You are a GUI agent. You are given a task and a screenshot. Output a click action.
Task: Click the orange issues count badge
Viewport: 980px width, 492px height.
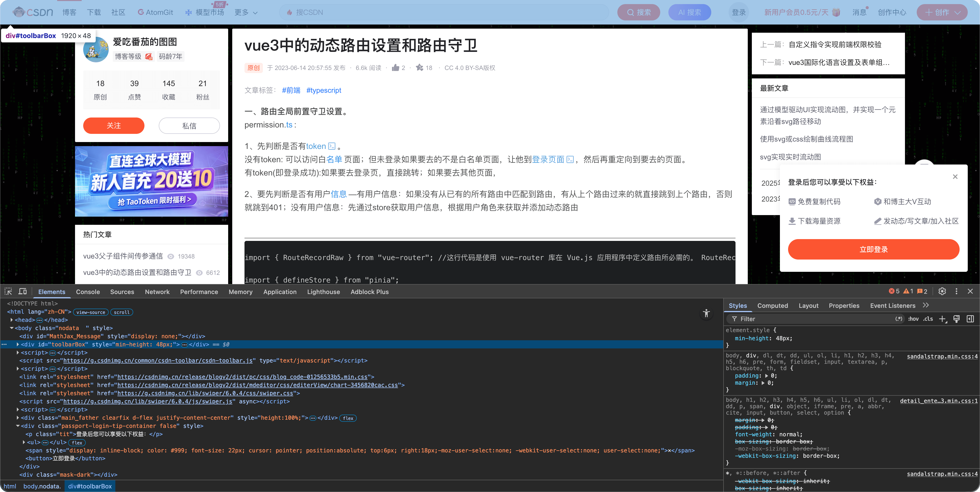[x=922, y=291]
